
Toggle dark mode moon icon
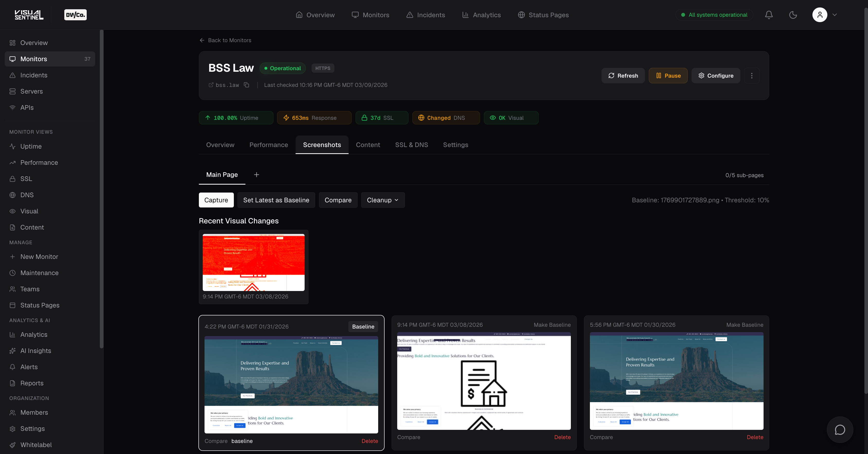[793, 15]
